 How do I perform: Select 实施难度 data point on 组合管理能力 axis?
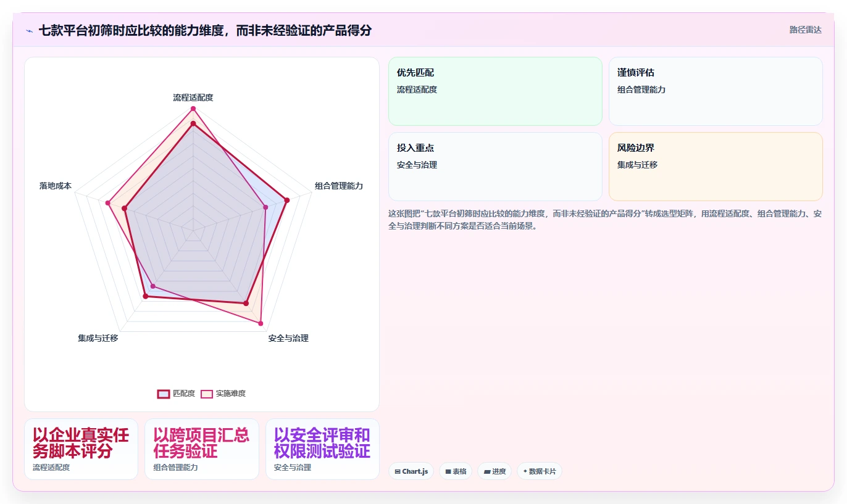[265, 208]
